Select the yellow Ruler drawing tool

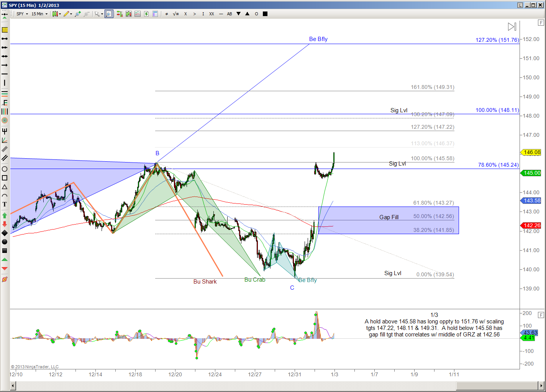[5, 30]
